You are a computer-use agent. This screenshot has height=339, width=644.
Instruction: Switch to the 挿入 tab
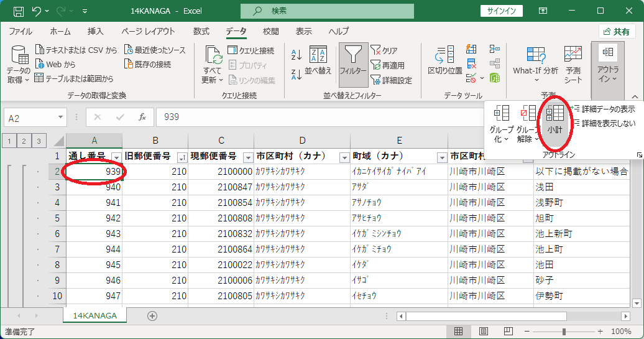[95, 31]
